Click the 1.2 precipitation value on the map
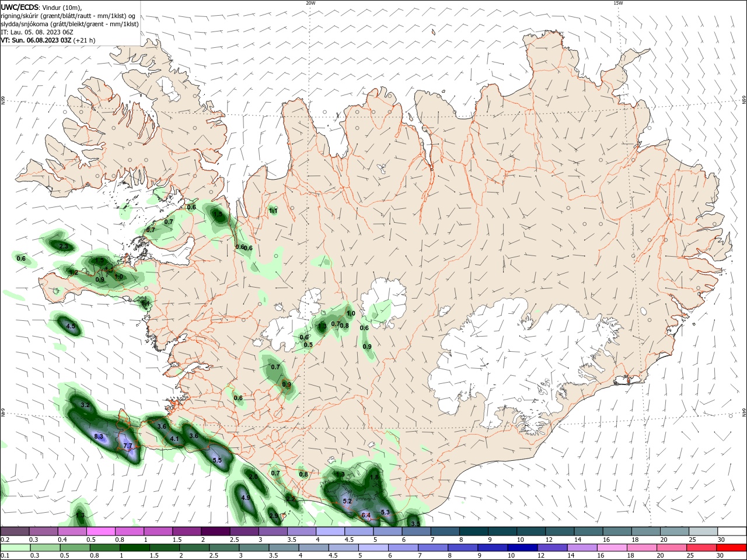Image resolution: width=747 pixels, height=560 pixels. (74, 272)
